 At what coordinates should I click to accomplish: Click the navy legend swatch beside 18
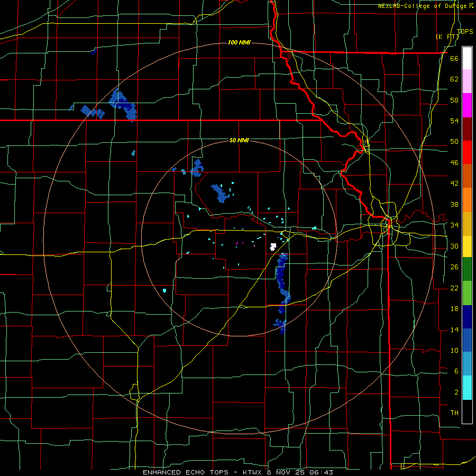[x=467, y=317]
